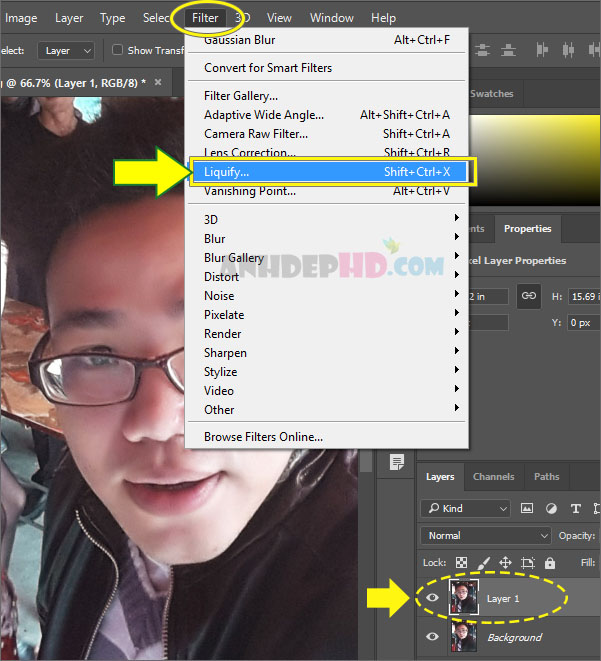
Task: Close the document tab at 66.7%
Action: [x=158, y=82]
